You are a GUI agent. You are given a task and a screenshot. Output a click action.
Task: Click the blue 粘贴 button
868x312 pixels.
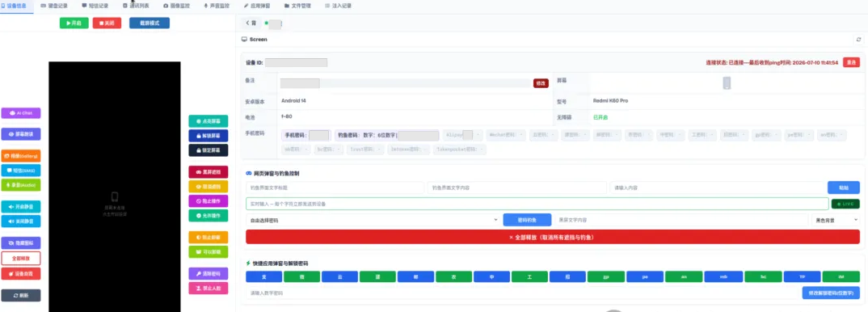point(844,188)
